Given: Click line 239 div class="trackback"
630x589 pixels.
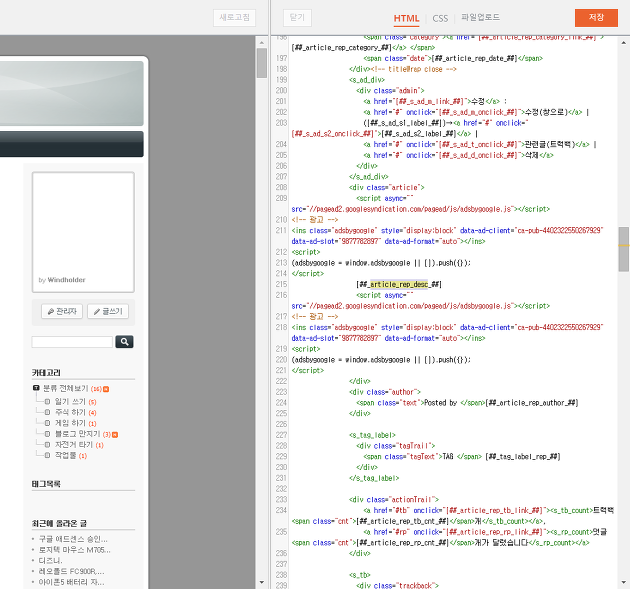Looking at the screenshot, I should point(397,586).
